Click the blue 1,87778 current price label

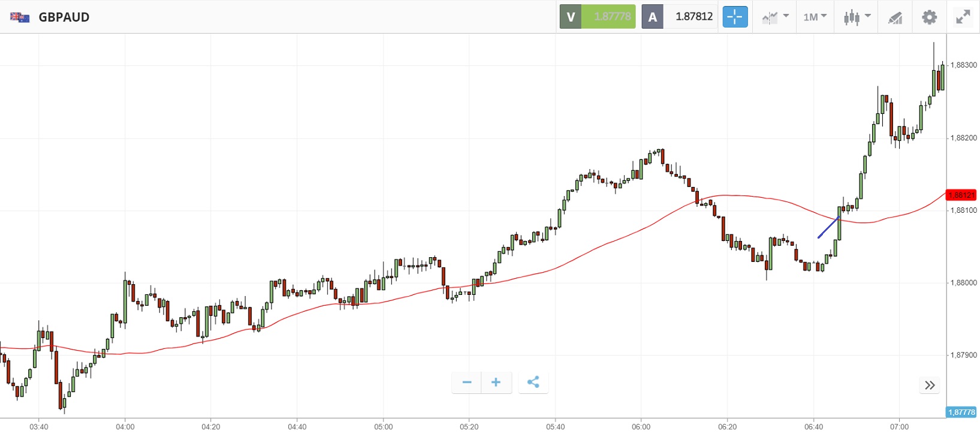click(x=961, y=412)
